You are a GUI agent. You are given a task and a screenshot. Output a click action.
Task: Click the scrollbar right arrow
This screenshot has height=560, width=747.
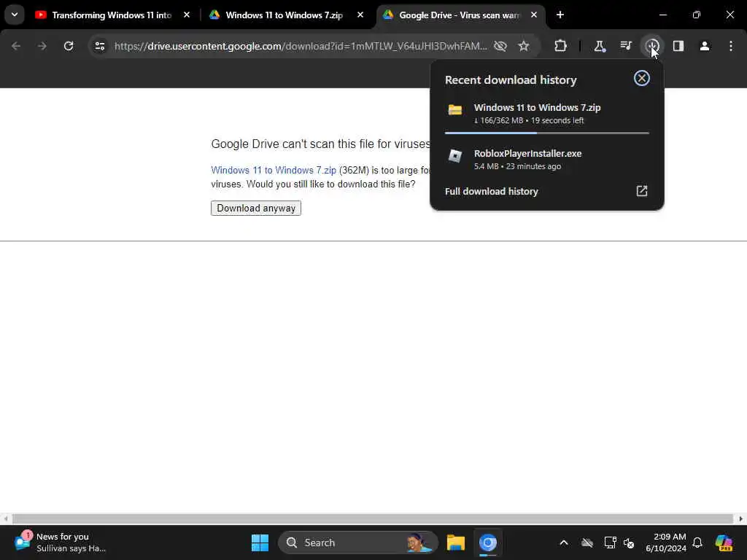741,518
